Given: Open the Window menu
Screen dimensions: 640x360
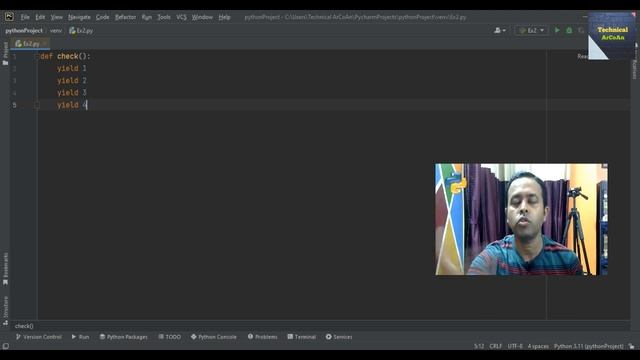Looking at the screenshot, I should [202, 17].
